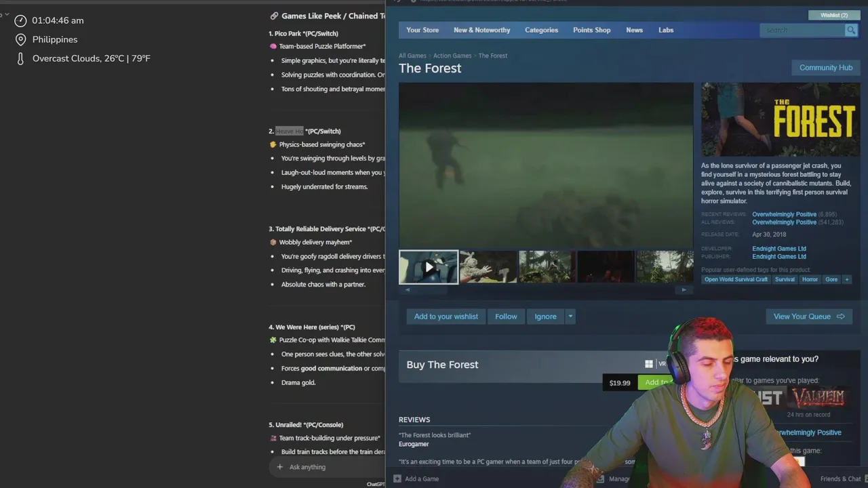Viewport: 868px width, 488px height.
Task: Click the Apr 30, 2018 release date
Action: pyautogui.click(x=769, y=235)
